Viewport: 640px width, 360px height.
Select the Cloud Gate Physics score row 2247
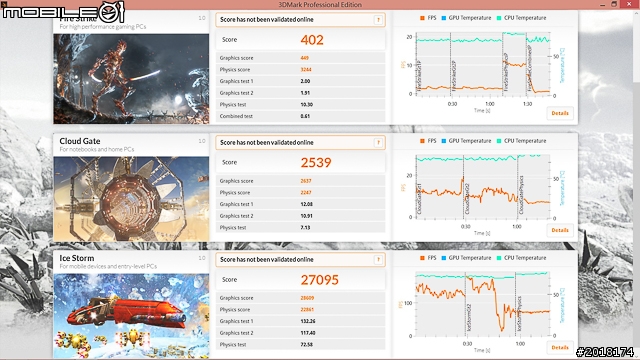point(300,193)
